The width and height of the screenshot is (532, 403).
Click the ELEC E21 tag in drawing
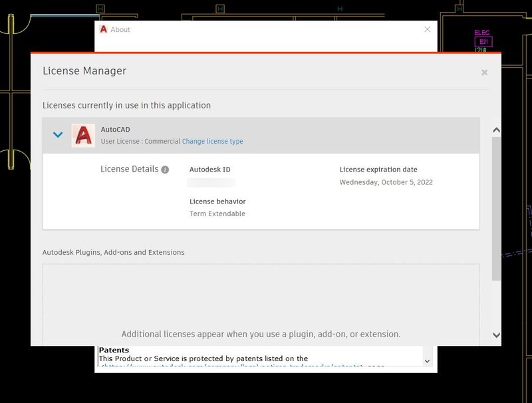pos(483,41)
